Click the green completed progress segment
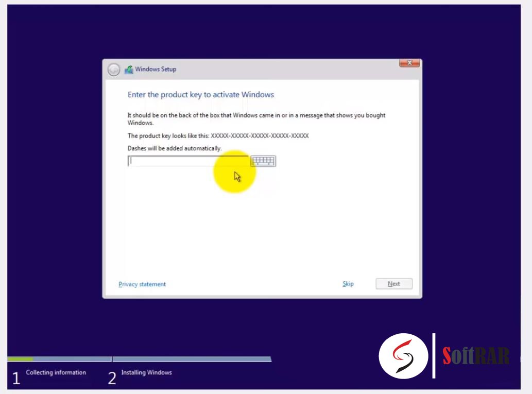The image size is (532, 394). click(21, 359)
